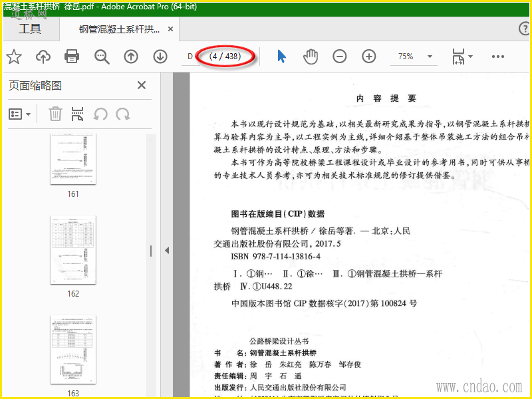
Task: Print the document with printer icon
Action: coord(72,57)
